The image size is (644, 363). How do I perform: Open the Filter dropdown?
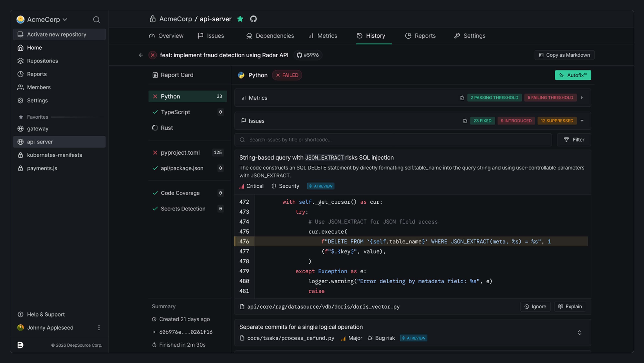tap(574, 140)
